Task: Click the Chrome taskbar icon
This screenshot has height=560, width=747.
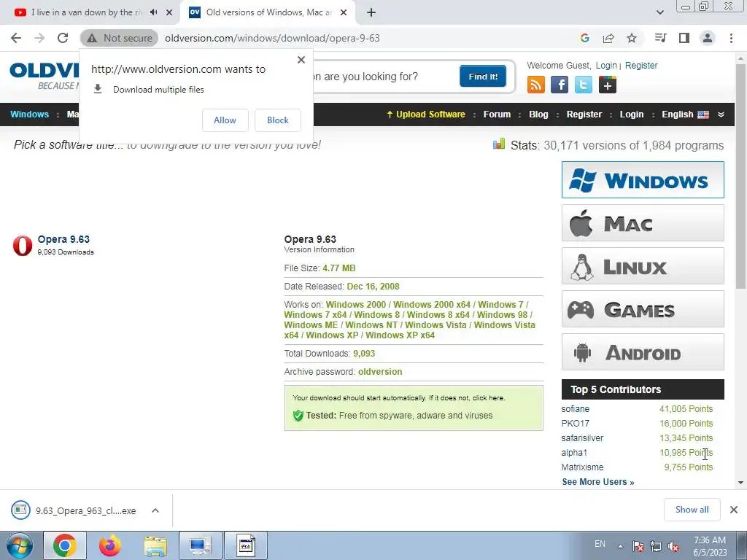Action: pos(65,545)
